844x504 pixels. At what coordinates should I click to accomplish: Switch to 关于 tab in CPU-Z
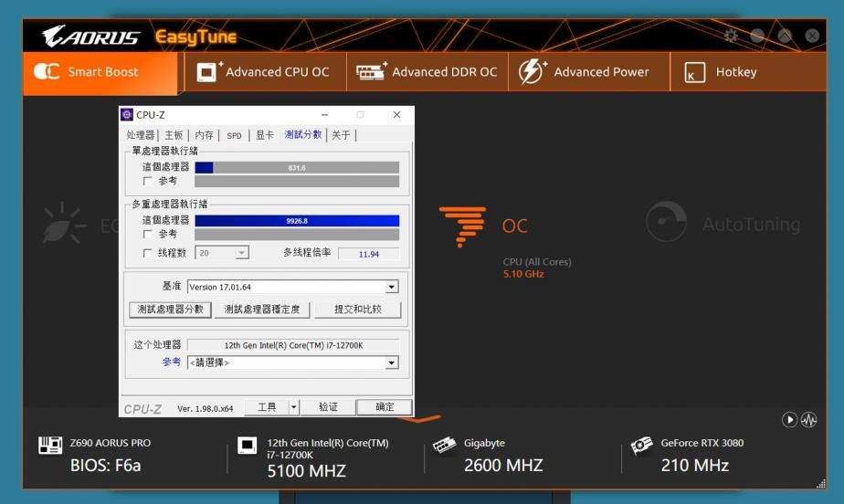click(341, 135)
